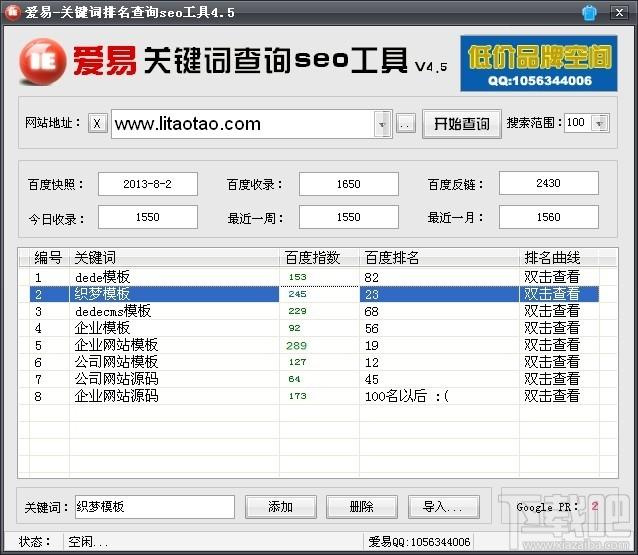Select the 企业模板 keyword row

(x=314, y=328)
